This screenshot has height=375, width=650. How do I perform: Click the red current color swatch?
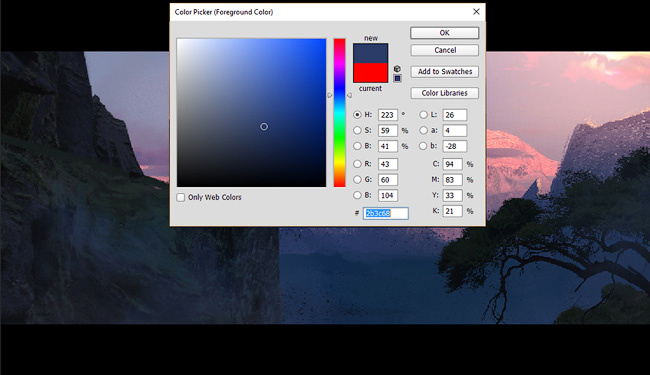coord(370,73)
